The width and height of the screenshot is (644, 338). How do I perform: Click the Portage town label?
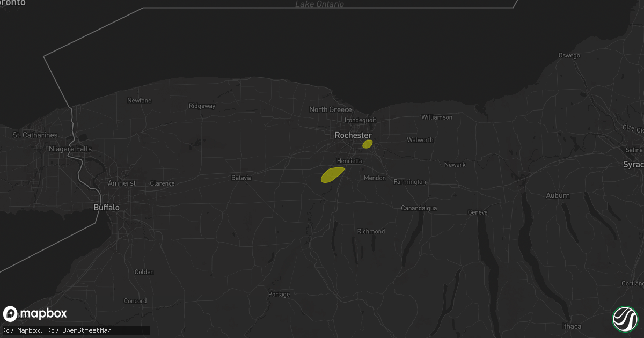(279, 294)
